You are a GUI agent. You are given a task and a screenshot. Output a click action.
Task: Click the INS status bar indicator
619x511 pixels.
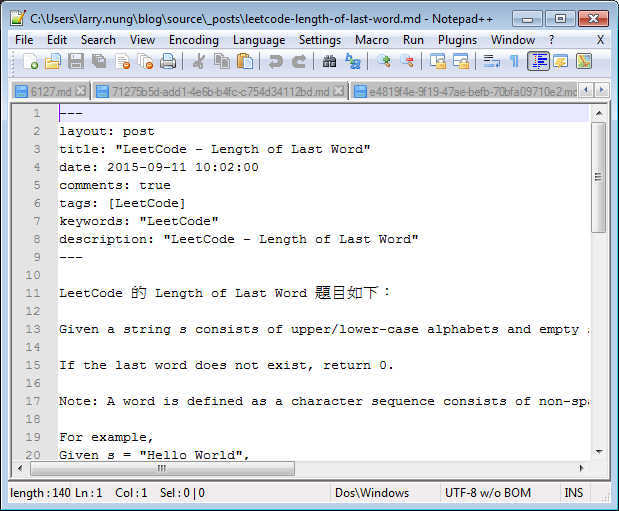click(574, 492)
